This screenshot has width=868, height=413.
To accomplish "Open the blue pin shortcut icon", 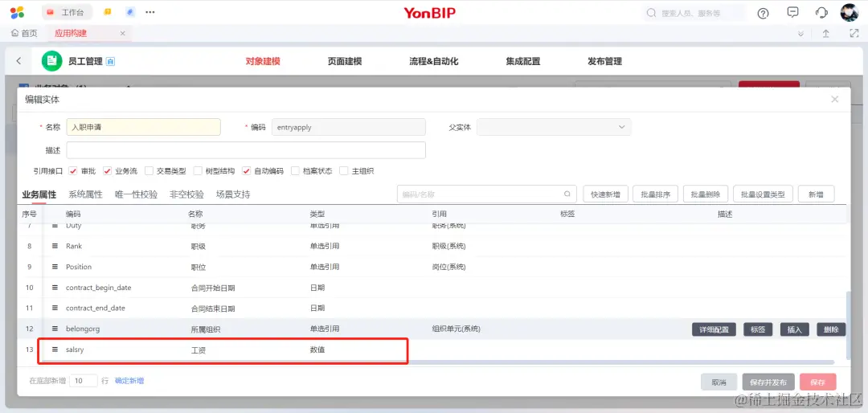I will click(130, 11).
